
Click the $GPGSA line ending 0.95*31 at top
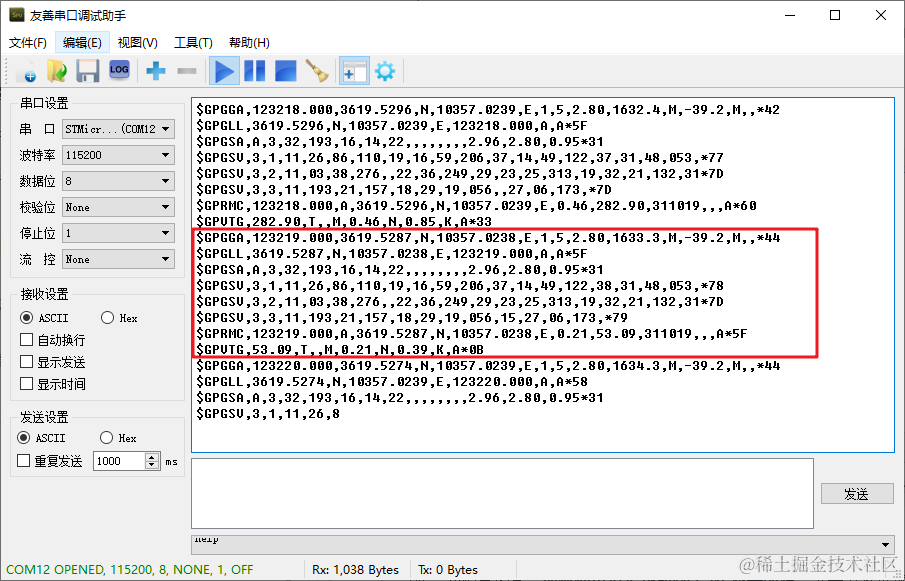pos(399,141)
